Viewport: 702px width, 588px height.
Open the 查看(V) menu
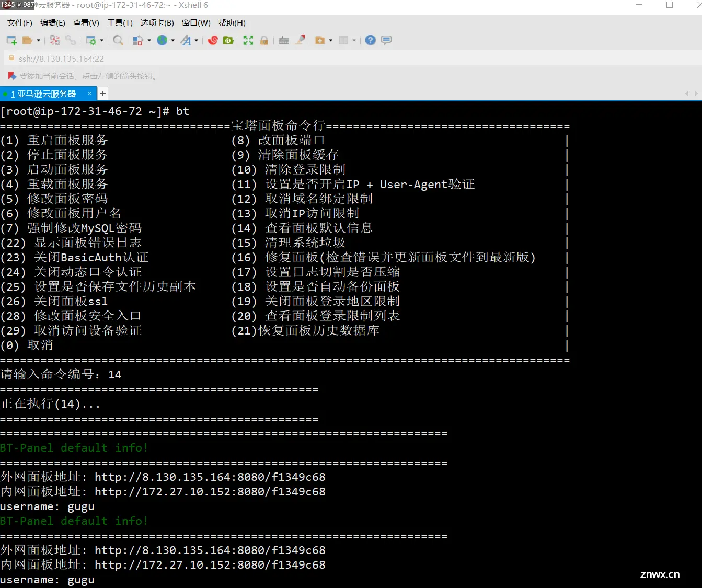[86, 23]
